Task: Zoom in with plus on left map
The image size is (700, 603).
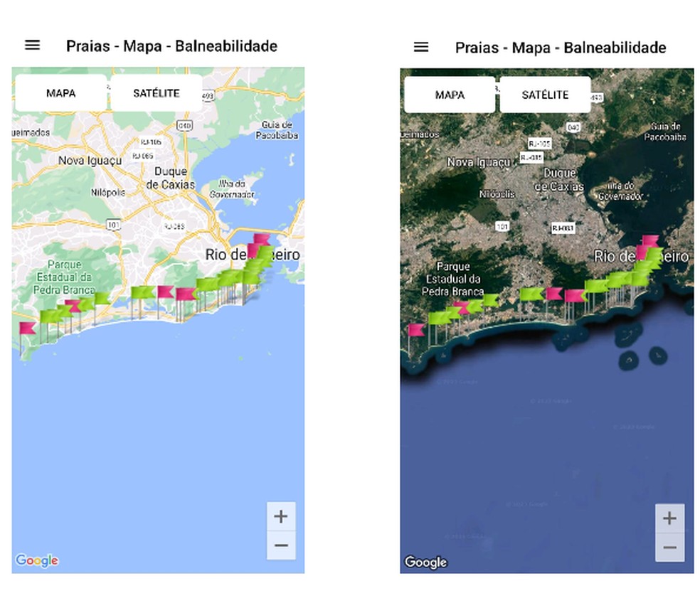Action: 281,516
